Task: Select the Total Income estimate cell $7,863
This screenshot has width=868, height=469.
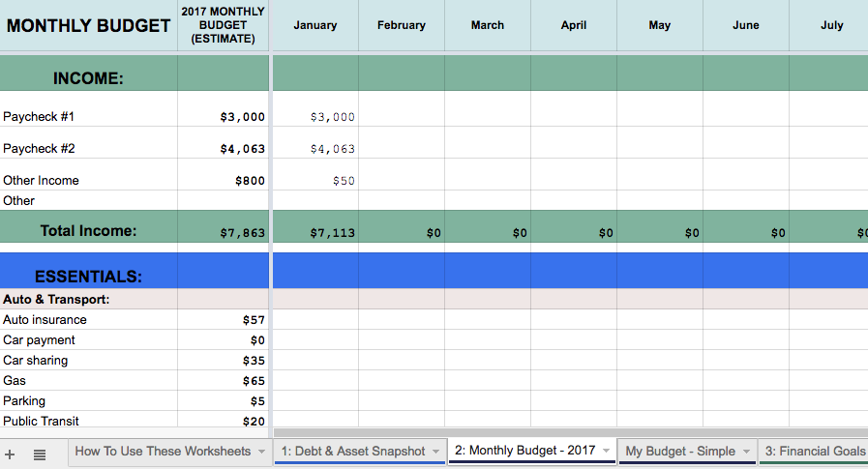Action: [224, 232]
